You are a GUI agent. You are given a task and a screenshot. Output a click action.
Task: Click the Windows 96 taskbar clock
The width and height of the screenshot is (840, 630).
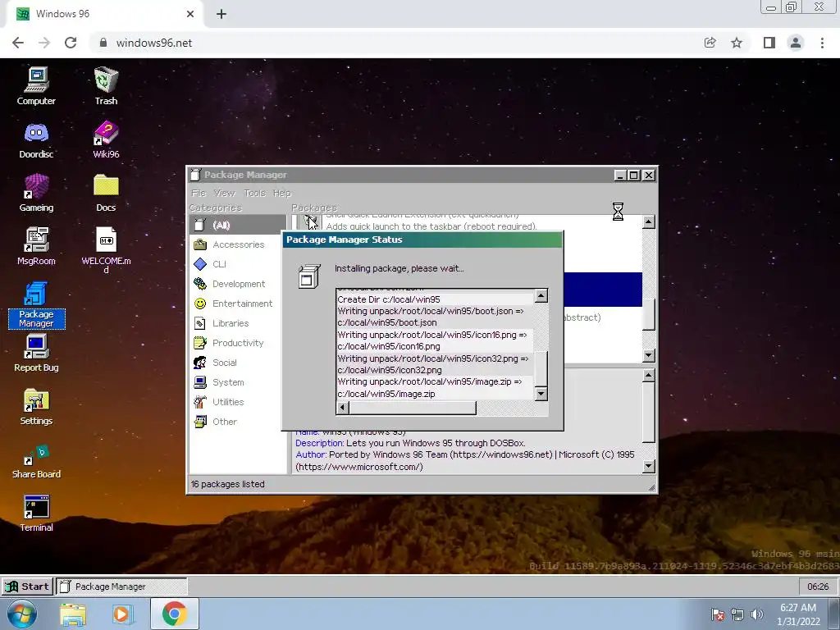click(x=818, y=587)
